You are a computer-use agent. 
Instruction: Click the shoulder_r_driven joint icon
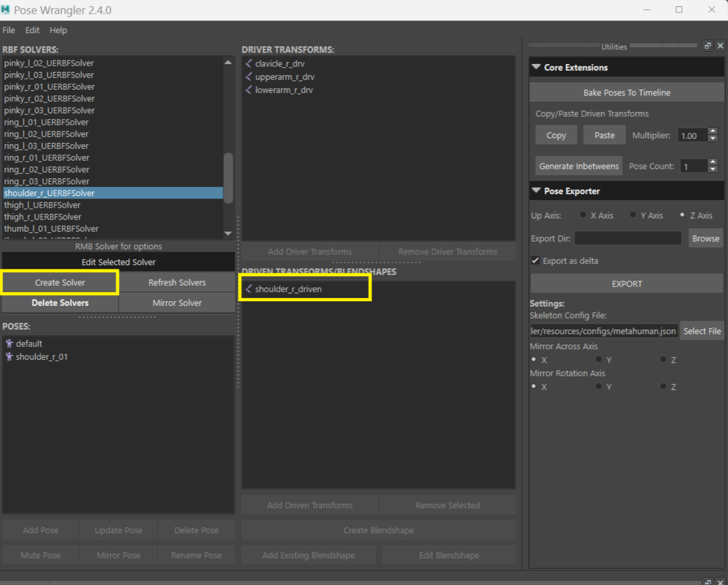click(x=249, y=289)
